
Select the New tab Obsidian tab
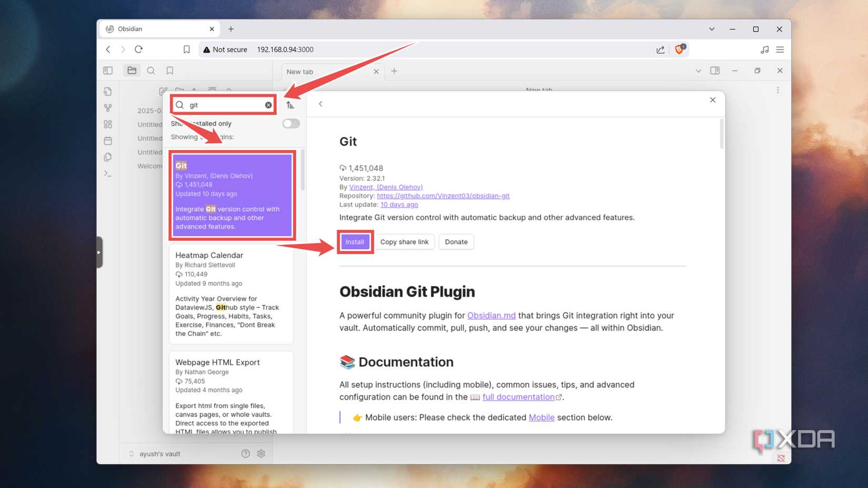click(x=332, y=72)
